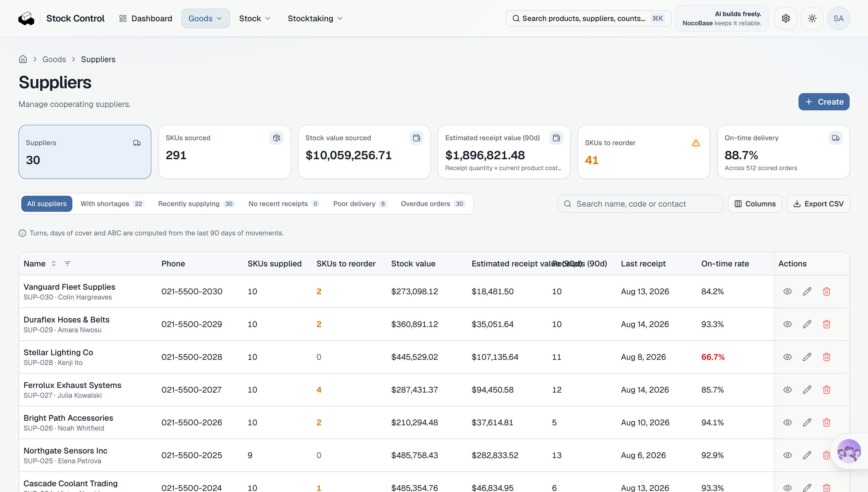This screenshot has width=868, height=492.
Task: Open the filter icon on Name column
Action: point(67,264)
